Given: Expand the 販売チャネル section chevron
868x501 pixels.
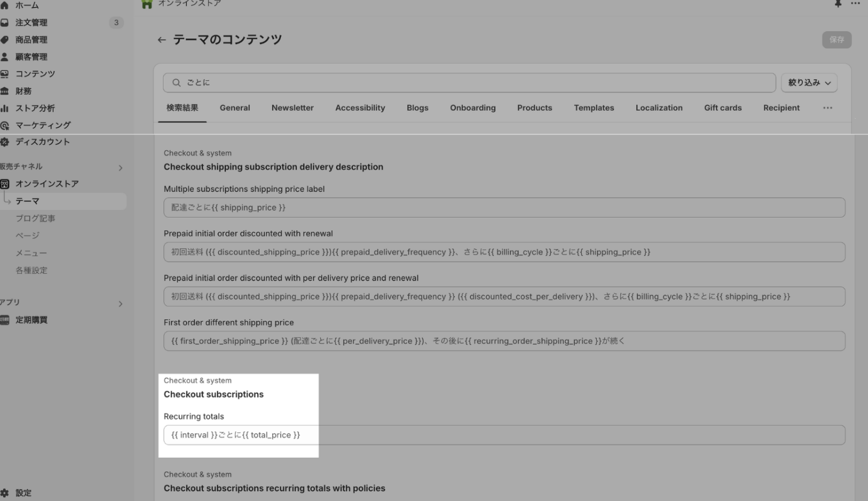Looking at the screenshot, I should click(x=120, y=168).
